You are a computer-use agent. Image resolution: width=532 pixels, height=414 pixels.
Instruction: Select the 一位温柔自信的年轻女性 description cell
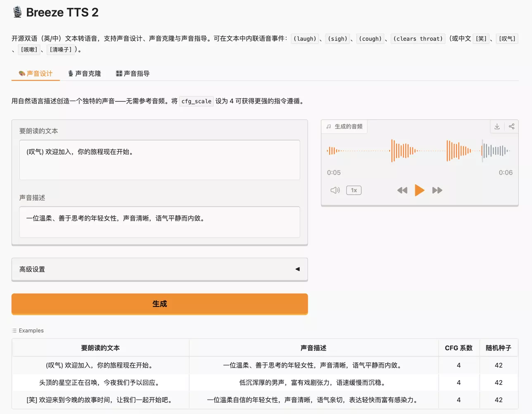[313, 400]
